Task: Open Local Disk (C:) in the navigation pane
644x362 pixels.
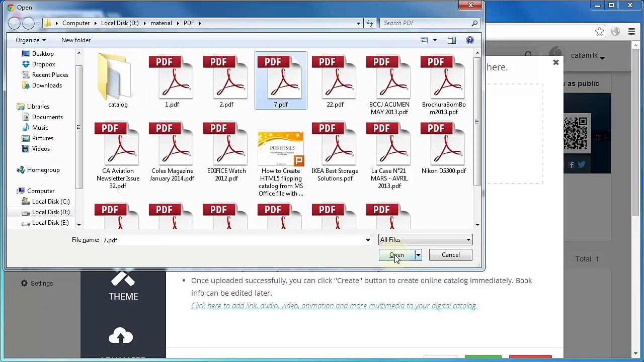Action: coord(50,202)
